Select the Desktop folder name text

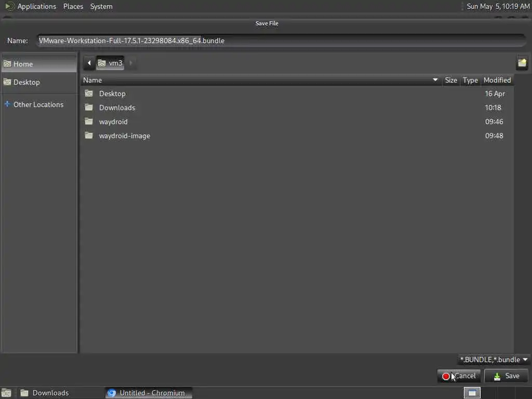point(112,94)
